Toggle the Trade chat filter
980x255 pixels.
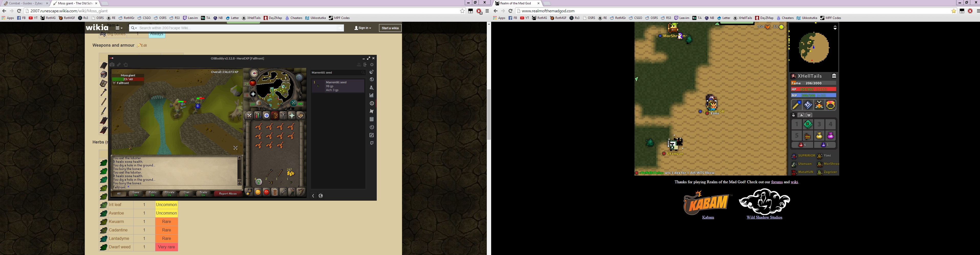point(203,194)
